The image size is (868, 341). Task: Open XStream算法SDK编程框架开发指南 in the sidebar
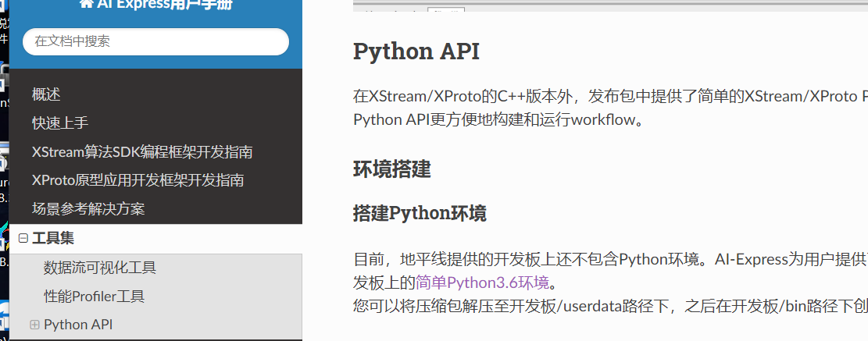coord(142,151)
